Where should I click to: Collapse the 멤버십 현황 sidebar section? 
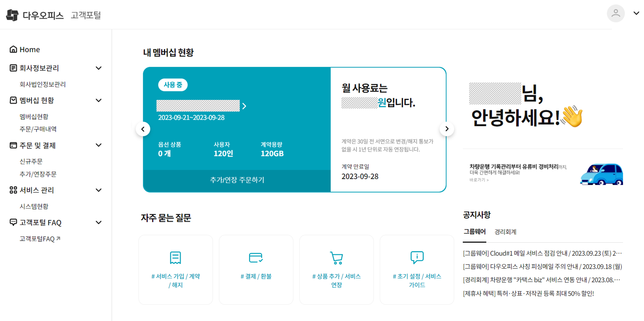point(99,101)
